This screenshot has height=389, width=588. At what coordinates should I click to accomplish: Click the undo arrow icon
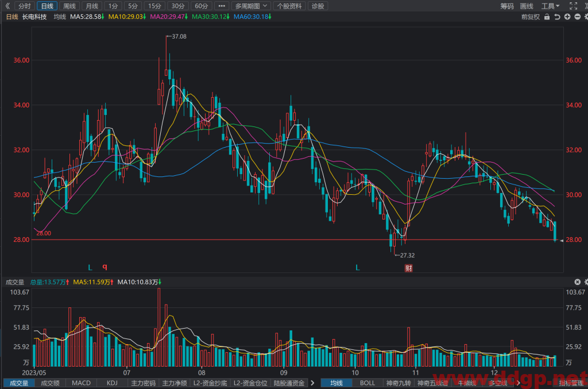coord(557,17)
